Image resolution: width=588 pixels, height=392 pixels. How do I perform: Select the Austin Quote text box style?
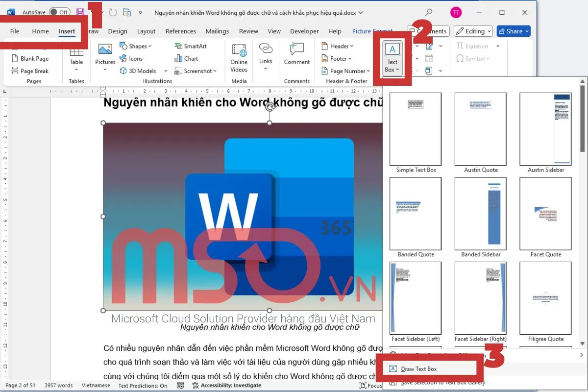(x=481, y=128)
